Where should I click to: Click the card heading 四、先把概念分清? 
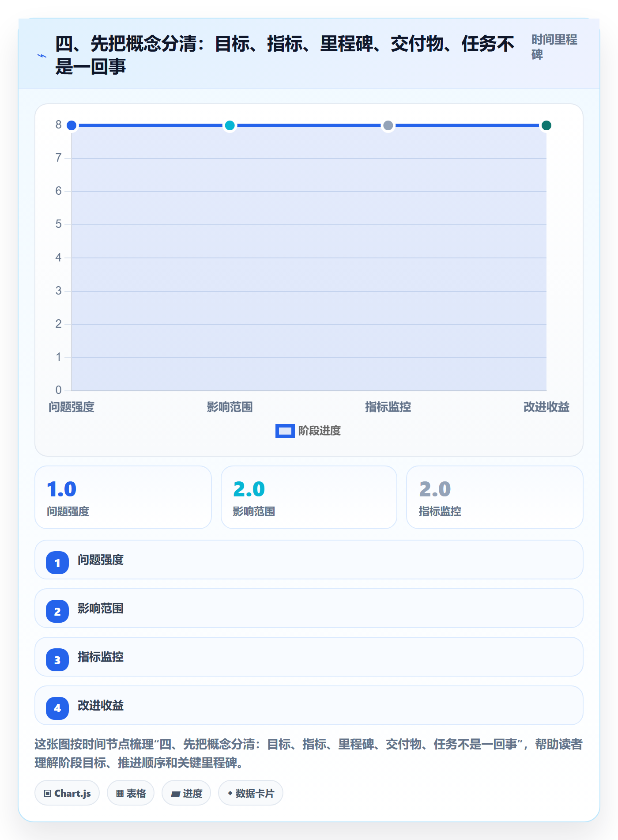pos(285,55)
